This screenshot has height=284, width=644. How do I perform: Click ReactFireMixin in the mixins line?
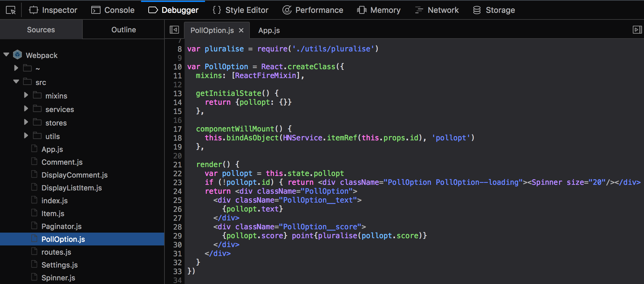[266, 75]
